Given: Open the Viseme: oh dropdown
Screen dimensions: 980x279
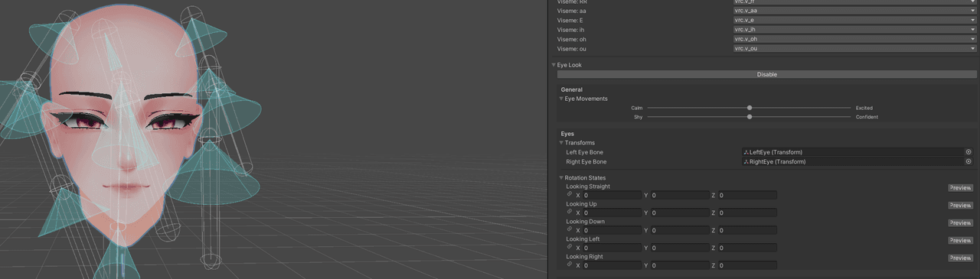Looking at the screenshot, I should tap(854, 39).
